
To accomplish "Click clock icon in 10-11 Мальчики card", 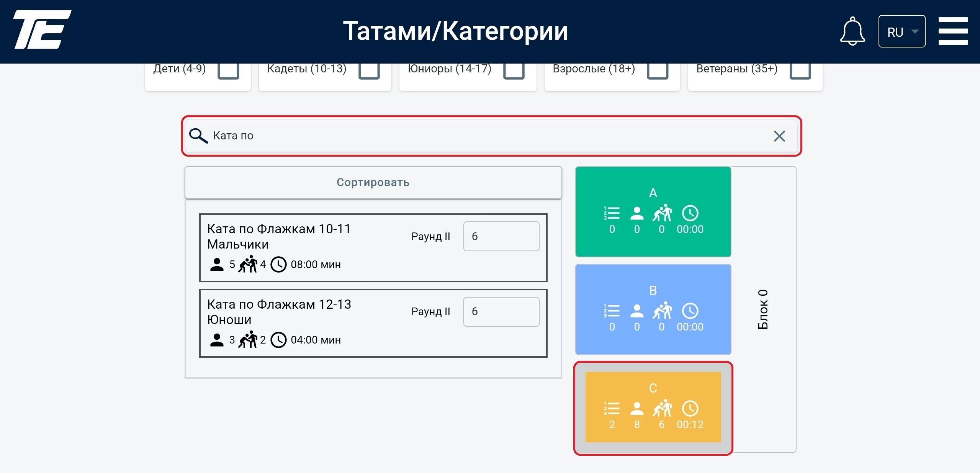I will click(x=278, y=264).
